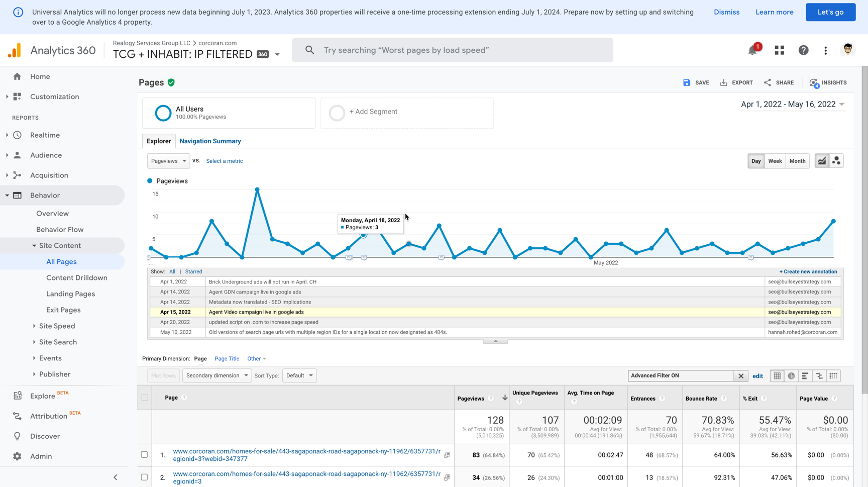Open the Secondary dimension dropdown
Viewport: 868px width, 487px height.
coord(216,375)
